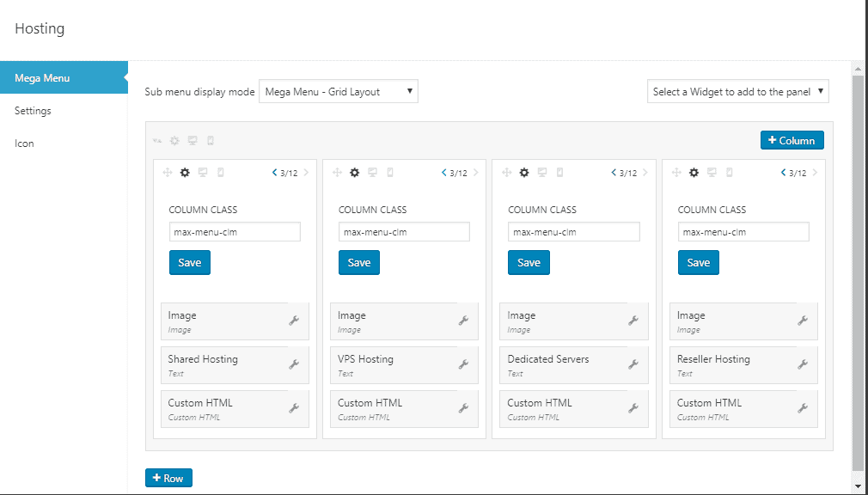Click move handle icon of second column
The width and height of the screenshot is (868, 495).
click(337, 173)
